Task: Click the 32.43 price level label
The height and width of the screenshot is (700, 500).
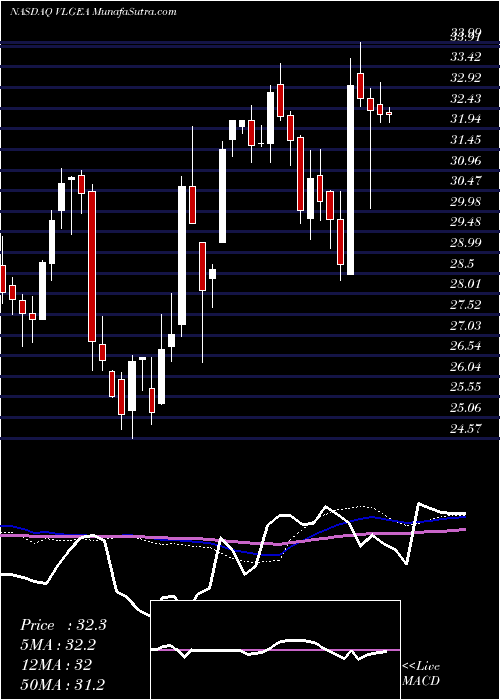Action: (x=466, y=98)
